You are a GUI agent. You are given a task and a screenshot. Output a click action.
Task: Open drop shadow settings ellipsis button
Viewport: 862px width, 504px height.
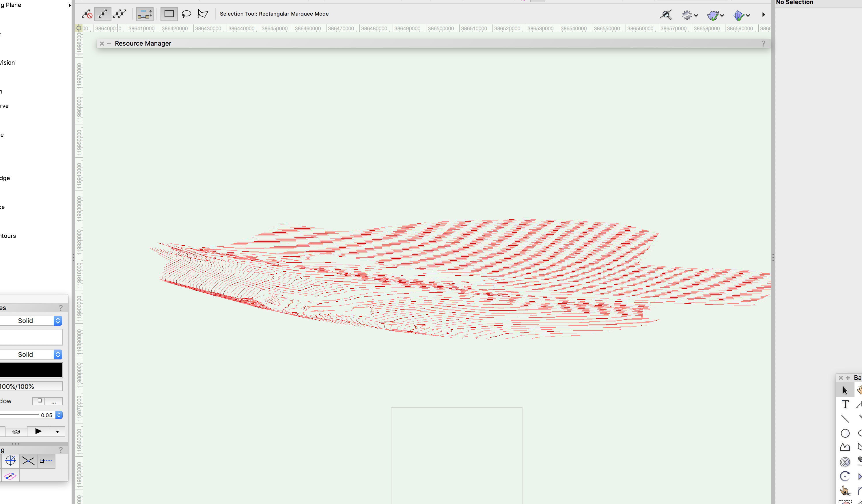coord(54,401)
